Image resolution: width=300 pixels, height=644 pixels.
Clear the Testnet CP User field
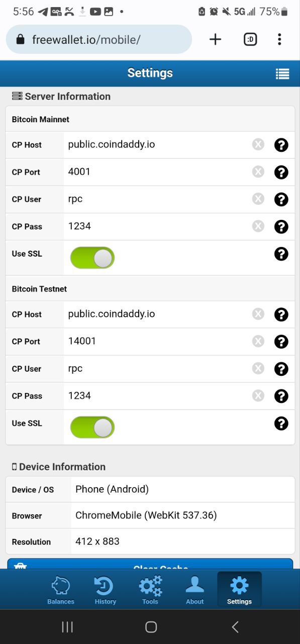tap(258, 369)
